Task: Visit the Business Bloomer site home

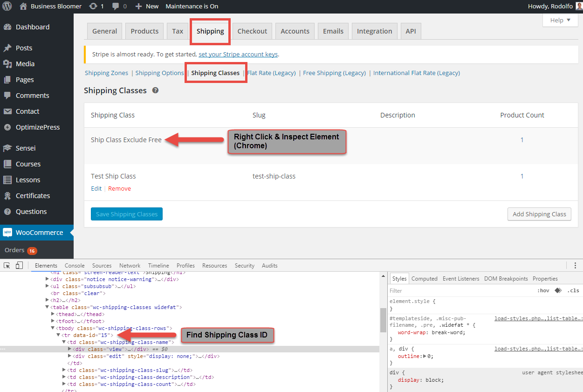Action: coord(51,6)
